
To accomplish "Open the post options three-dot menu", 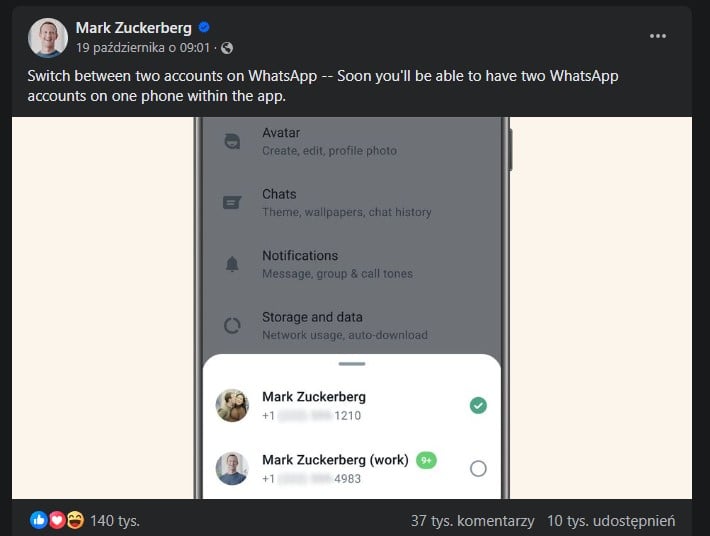I will 657,36.
